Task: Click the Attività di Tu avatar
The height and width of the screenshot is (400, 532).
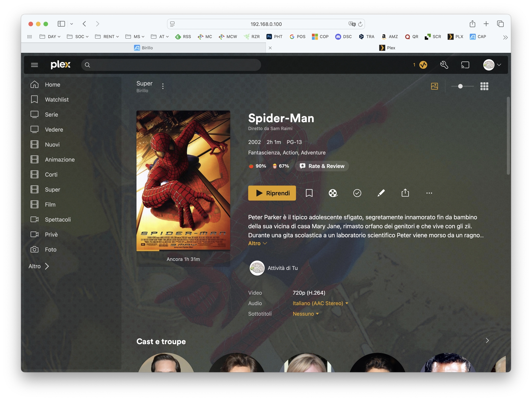Action: tap(257, 268)
